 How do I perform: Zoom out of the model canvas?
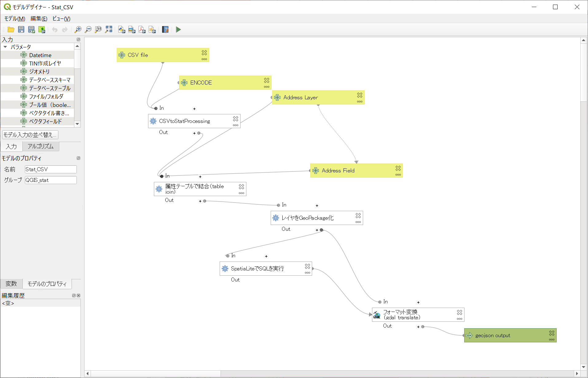pos(88,30)
